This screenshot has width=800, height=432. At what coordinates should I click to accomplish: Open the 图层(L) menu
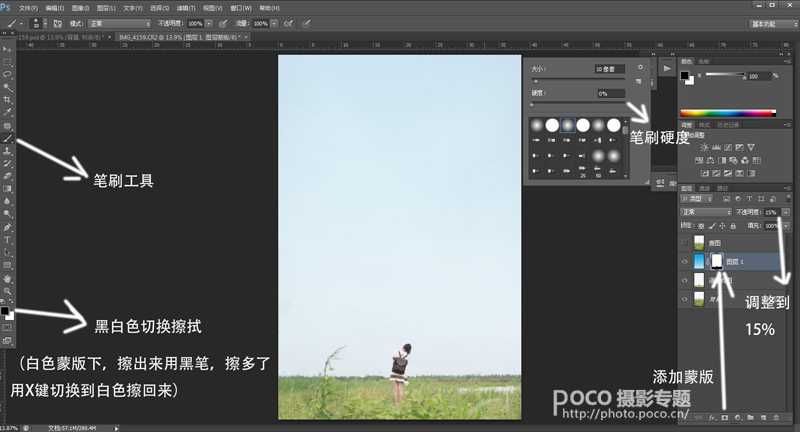coord(107,8)
